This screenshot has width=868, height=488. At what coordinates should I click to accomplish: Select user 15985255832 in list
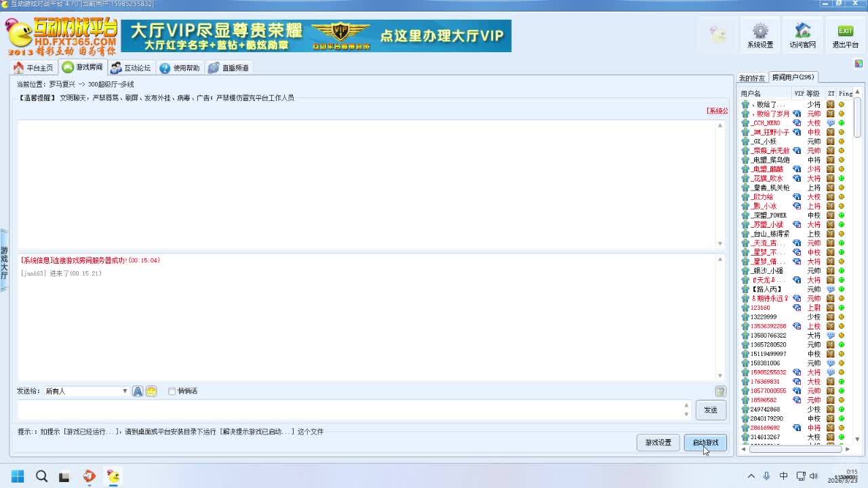tap(768, 372)
